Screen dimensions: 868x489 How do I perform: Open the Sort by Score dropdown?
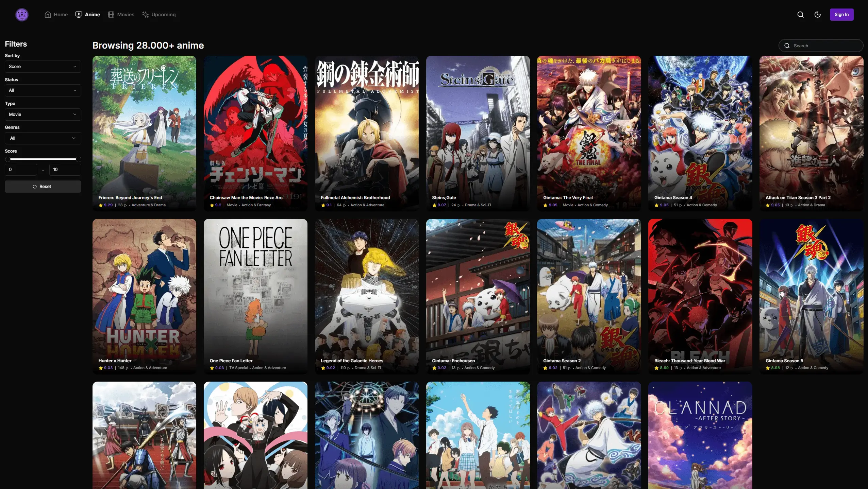click(43, 66)
